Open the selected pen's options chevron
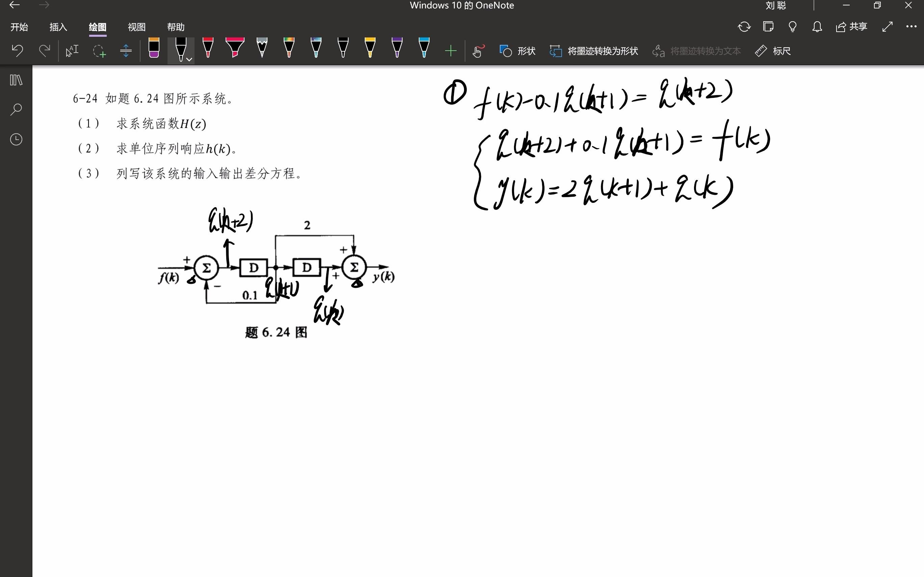 pos(188,59)
